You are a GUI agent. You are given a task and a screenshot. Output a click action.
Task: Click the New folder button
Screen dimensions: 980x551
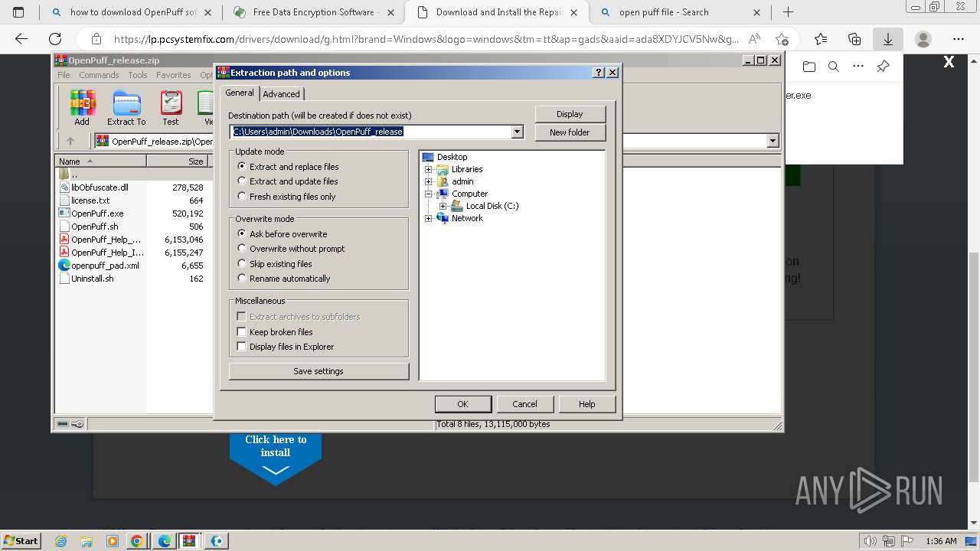570,132
